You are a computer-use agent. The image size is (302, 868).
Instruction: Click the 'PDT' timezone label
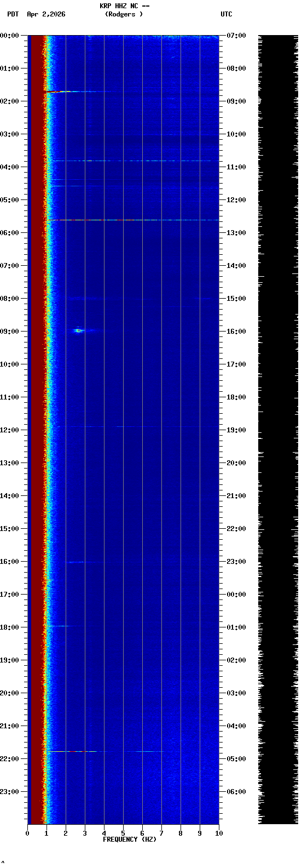point(13,14)
